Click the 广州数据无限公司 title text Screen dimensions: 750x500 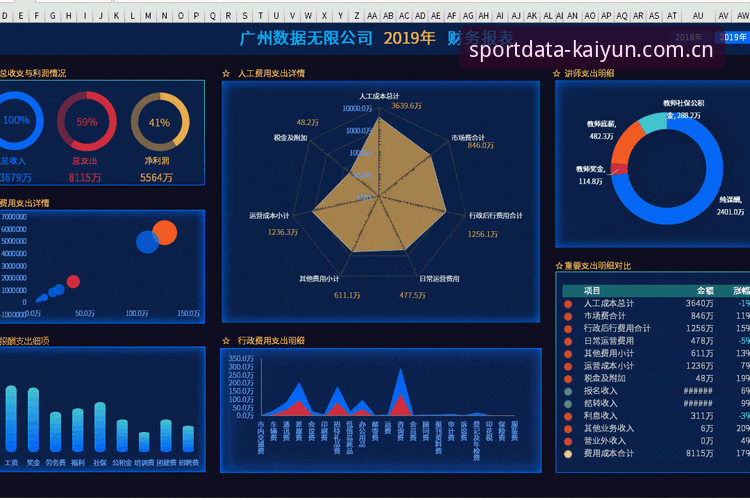coord(306,38)
